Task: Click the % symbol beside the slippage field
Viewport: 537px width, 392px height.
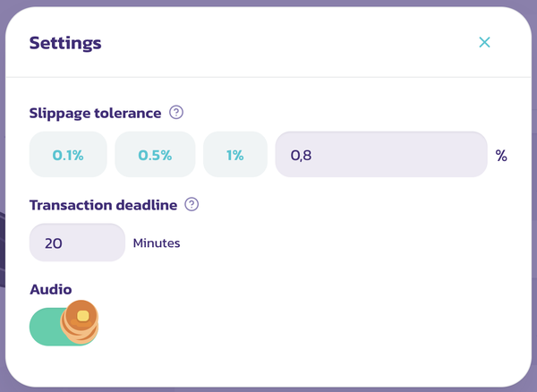Action: pos(501,156)
